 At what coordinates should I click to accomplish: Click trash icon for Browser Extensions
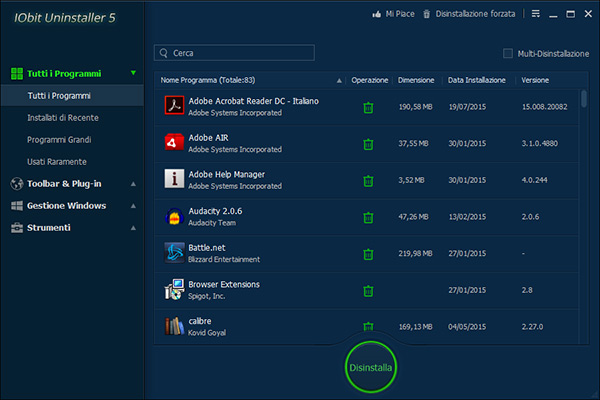pos(368,291)
